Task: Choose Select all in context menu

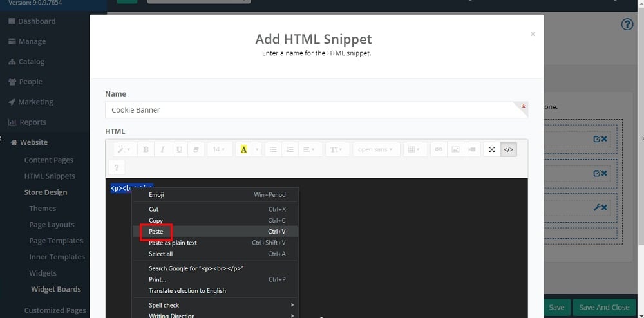Action: pos(215,254)
